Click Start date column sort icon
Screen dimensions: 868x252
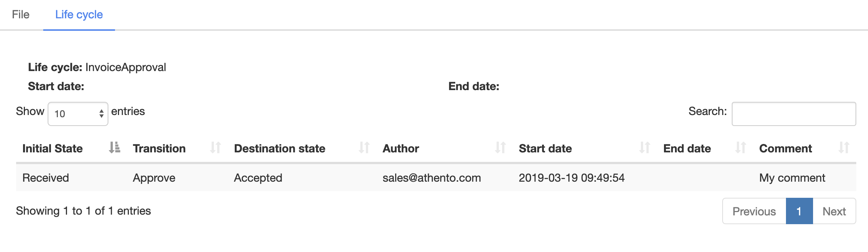(x=645, y=148)
